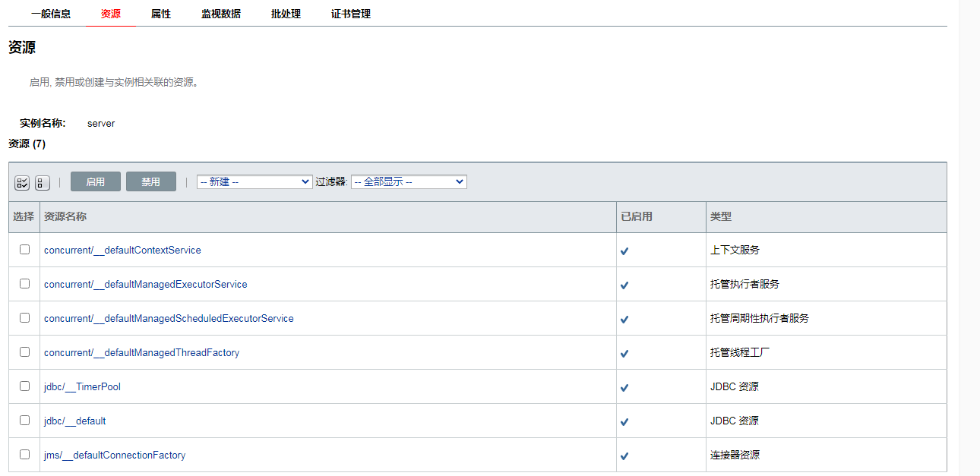Click the 资源名称 column header

(65, 216)
